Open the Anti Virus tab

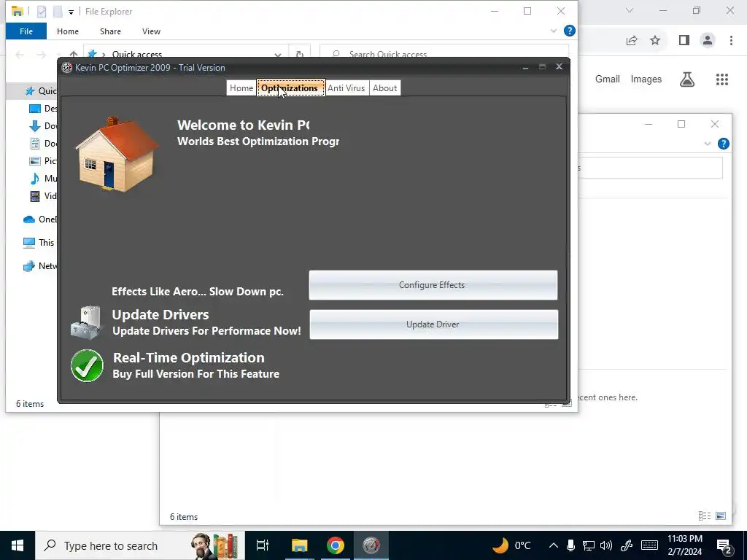(347, 88)
